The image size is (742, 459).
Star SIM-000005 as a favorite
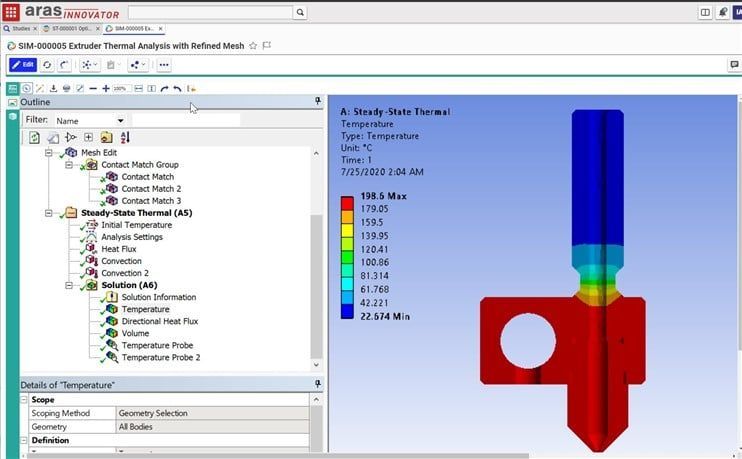click(x=253, y=46)
